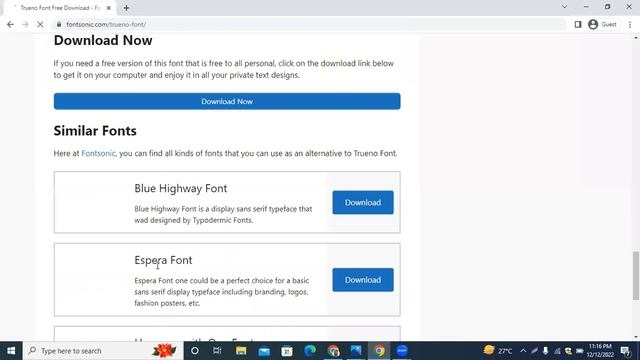Switch to the active Chrome taskbar icon

pos(379,351)
